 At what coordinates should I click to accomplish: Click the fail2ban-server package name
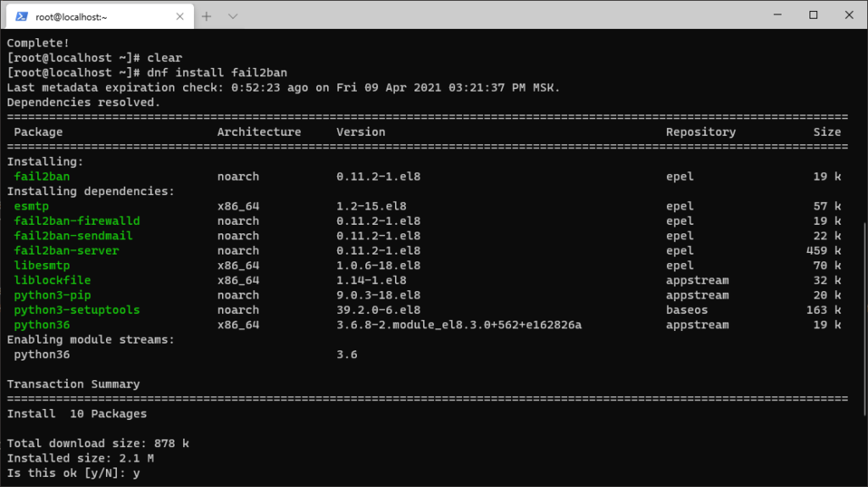(x=66, y=250)
